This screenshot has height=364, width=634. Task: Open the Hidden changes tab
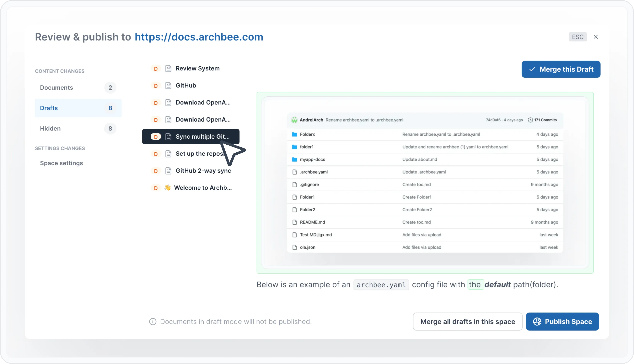[78, 129]
